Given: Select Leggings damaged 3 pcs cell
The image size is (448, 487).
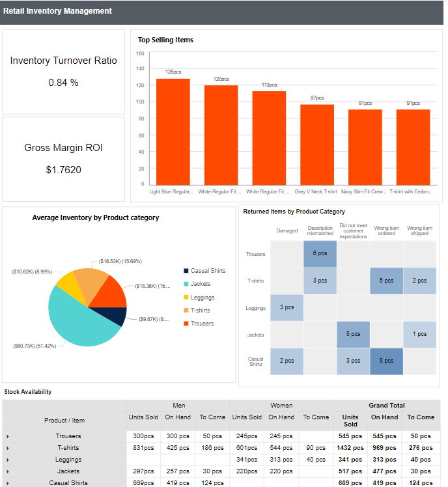Looking at the screenshot, I should (x=287, y=307).
